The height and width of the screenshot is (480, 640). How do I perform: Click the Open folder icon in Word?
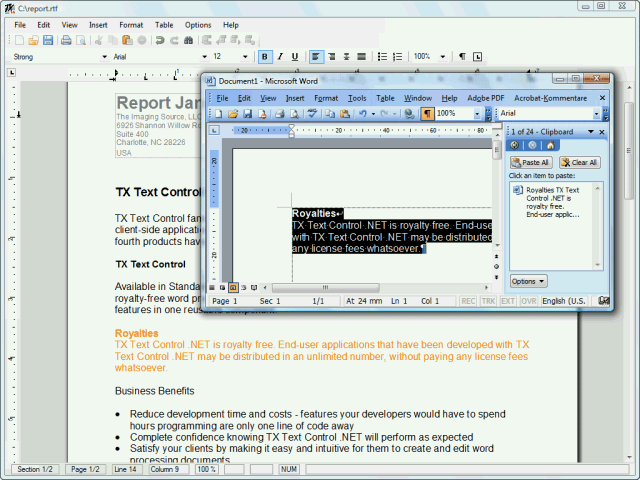232,114
